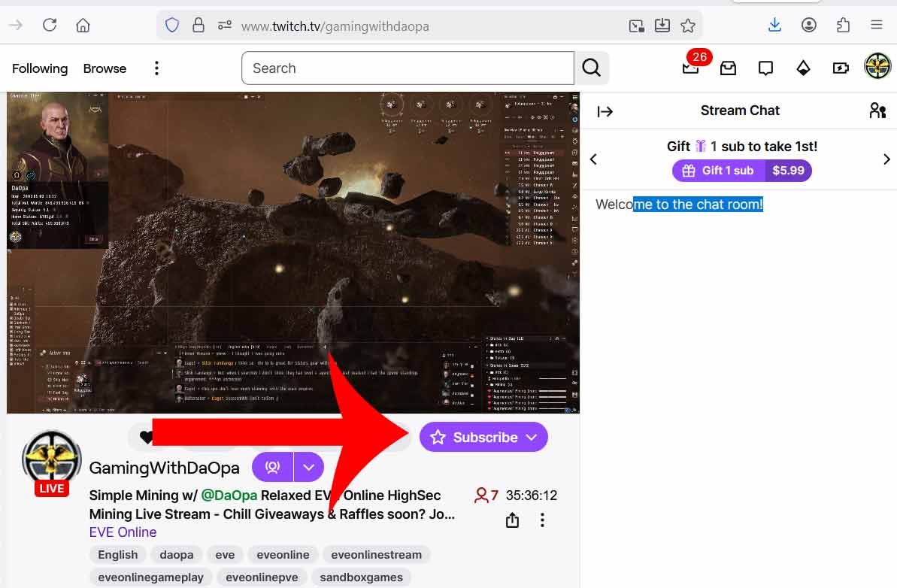Reload the page with the refresh icon
897x588 pixels.
click(x=50, y=25)
